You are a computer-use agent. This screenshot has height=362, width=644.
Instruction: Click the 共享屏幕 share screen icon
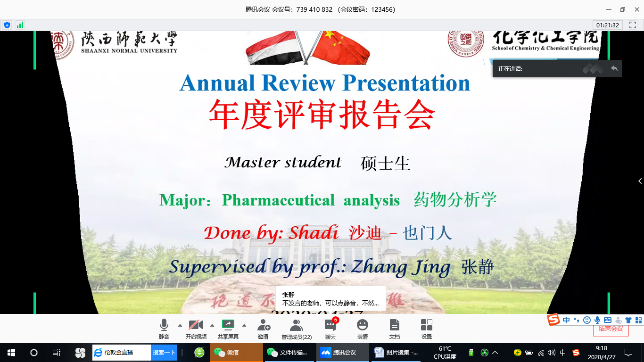point(228,329)
